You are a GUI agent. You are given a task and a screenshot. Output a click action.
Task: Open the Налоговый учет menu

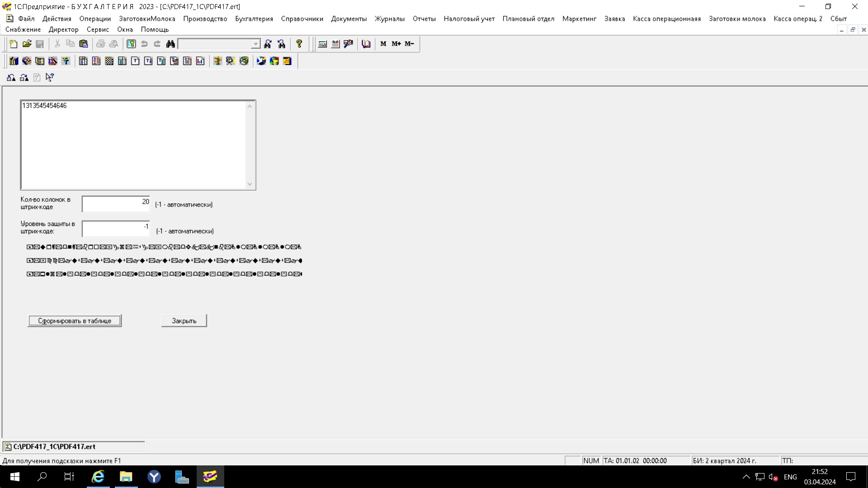pyautogui.click(x=469, y=19)
